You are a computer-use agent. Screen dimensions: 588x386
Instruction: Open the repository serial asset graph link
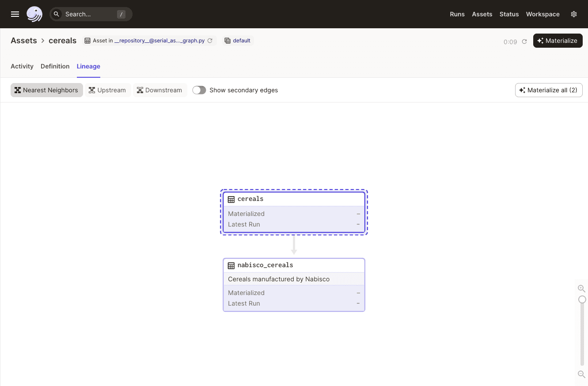[x=159, y=41]
